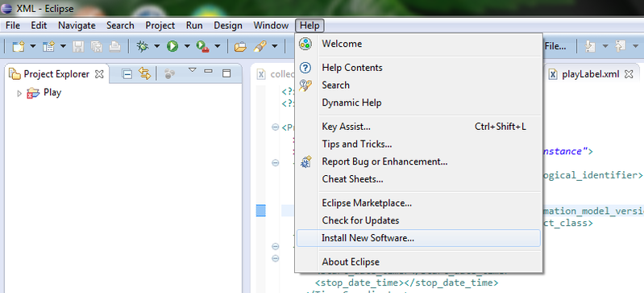Close the Project Explorer tab

pyautogui.click(x=99, y=74)
